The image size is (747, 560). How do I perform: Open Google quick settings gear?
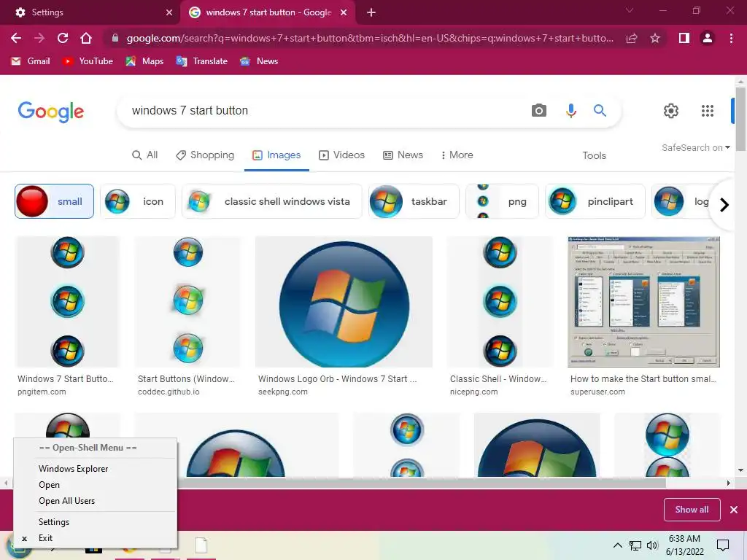pos(671,111)
